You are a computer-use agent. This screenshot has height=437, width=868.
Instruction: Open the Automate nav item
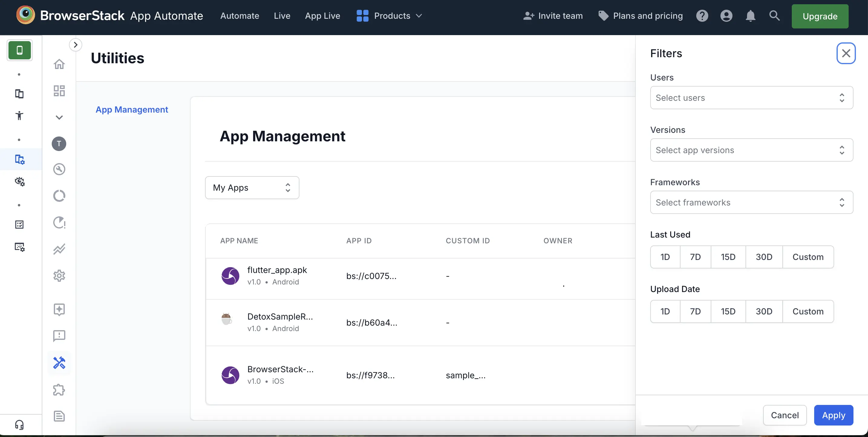(240, 15)
